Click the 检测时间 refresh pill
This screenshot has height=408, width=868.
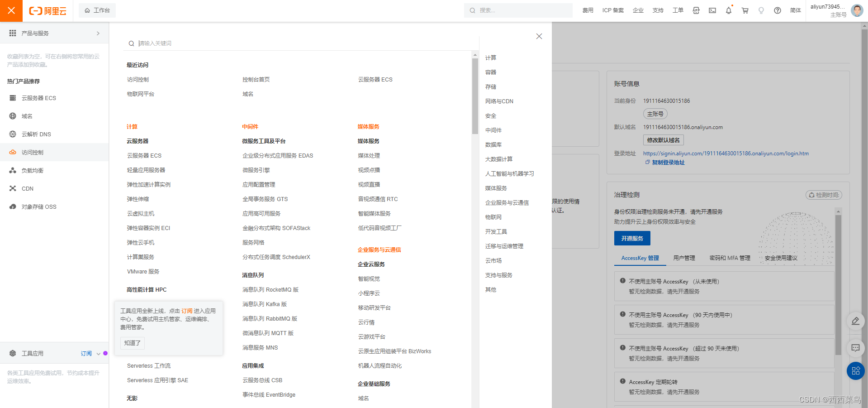[824, 195]
